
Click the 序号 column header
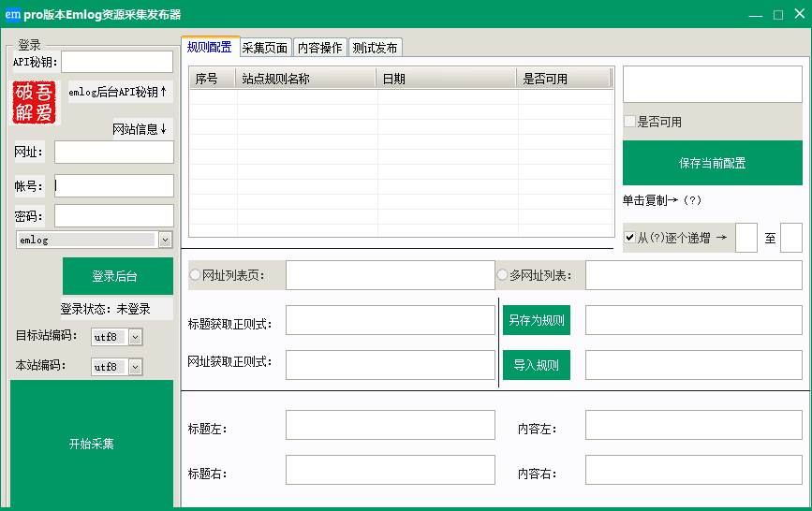(x=213, y=79)
